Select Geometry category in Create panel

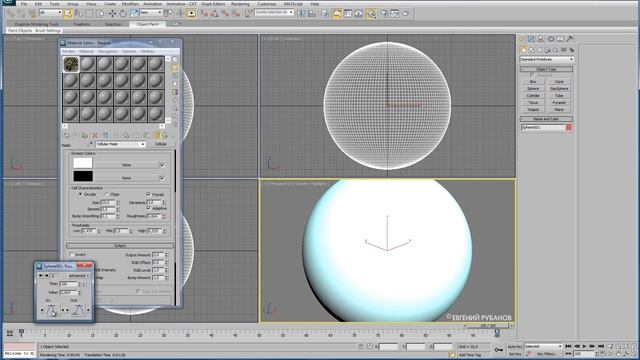(x=524, y=50)
